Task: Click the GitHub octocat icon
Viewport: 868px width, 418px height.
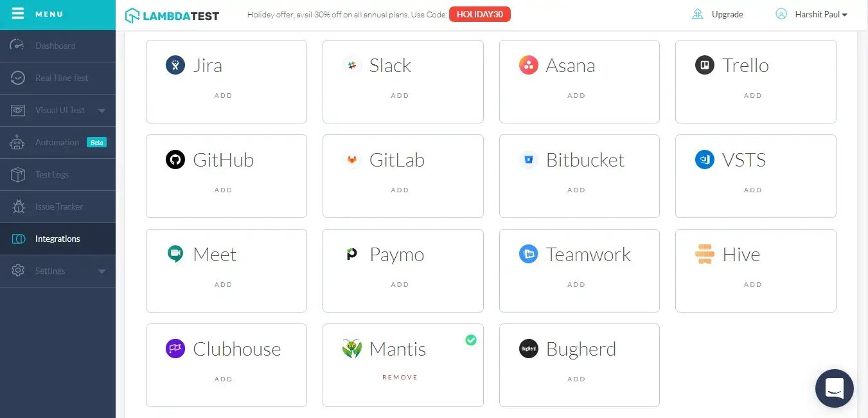Action: [x=175, y=159]
